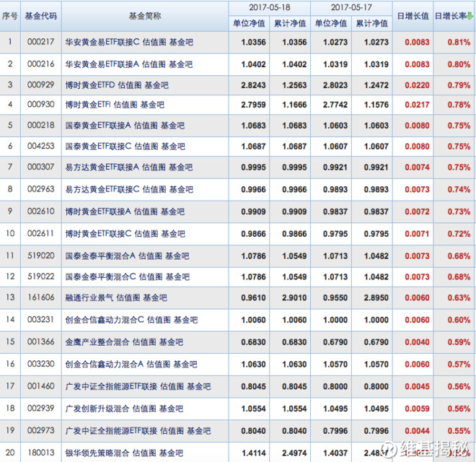This screenshot has width=476, height=462.
Task: Open 基金吧 for 博时黄金ETF联接A
Action: (172, 212)
